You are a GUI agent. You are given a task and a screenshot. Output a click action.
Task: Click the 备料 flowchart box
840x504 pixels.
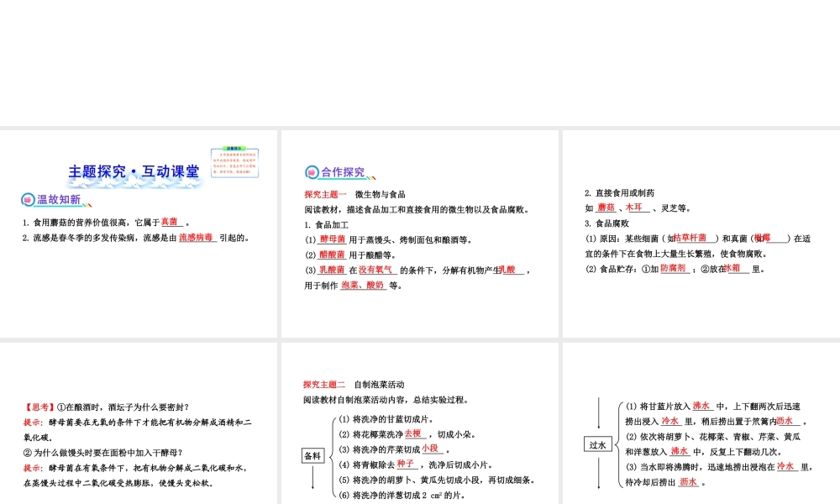[x=312, y=456]
